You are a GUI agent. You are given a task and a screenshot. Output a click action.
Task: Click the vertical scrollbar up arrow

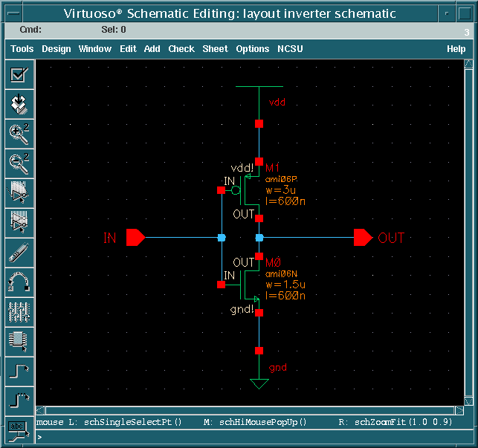[468, 64]
